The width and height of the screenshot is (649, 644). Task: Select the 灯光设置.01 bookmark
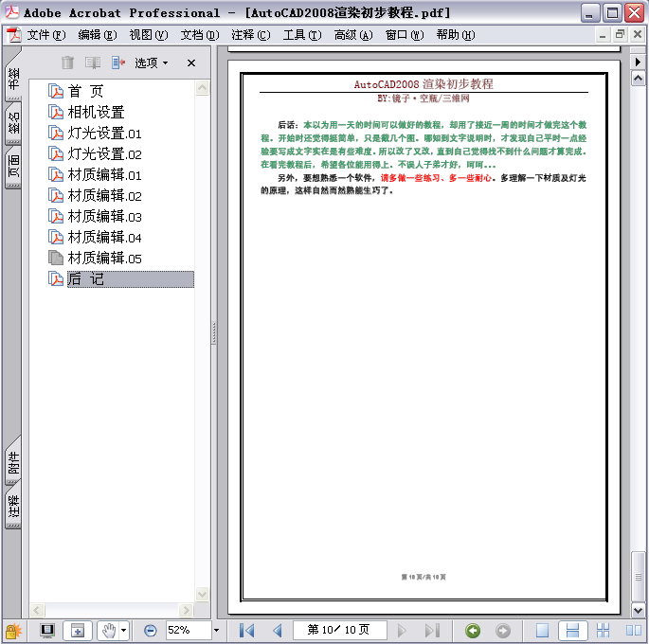click(x=105, y=134)
